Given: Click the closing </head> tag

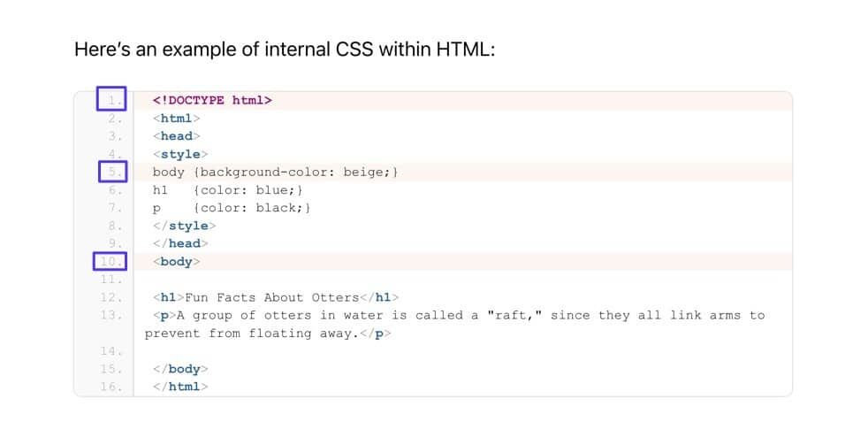Looking at the screenshot, I should tap(180, 243).
